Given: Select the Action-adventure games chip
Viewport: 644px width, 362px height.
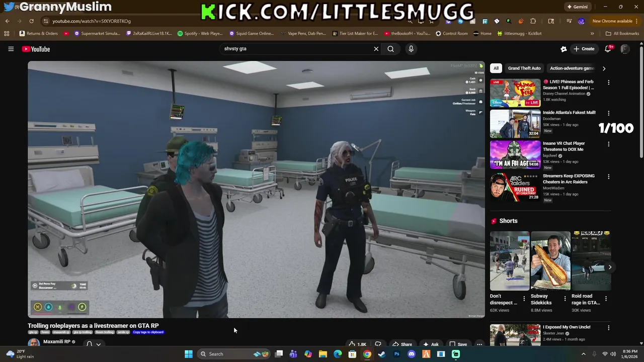Looking at the screenshot, I should [572, 68].
